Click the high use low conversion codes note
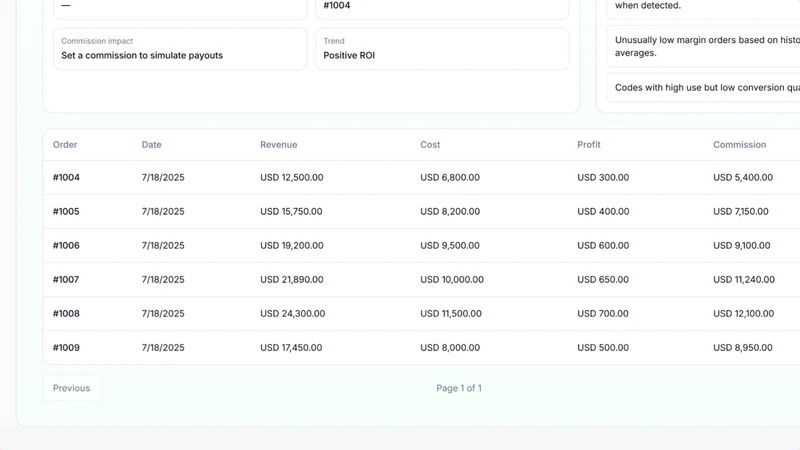800x450 pixels. (x=704, y=88)
